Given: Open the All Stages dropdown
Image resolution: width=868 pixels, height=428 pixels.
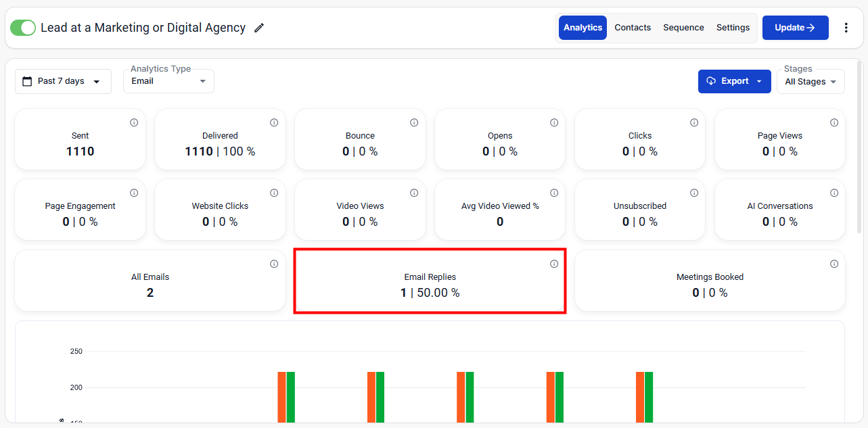Looking at the screenshot, I should coord(810,82).
